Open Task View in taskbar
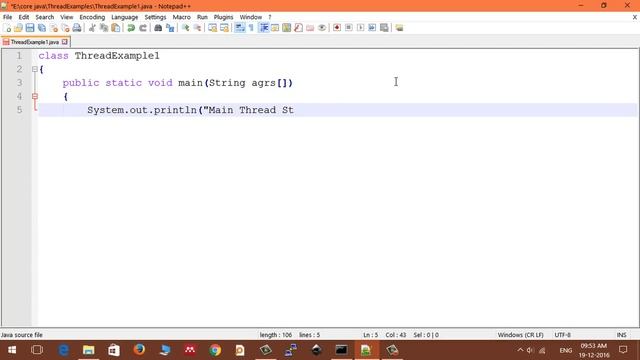The height and width of the screenshot is (360, 640). point(37,350)
